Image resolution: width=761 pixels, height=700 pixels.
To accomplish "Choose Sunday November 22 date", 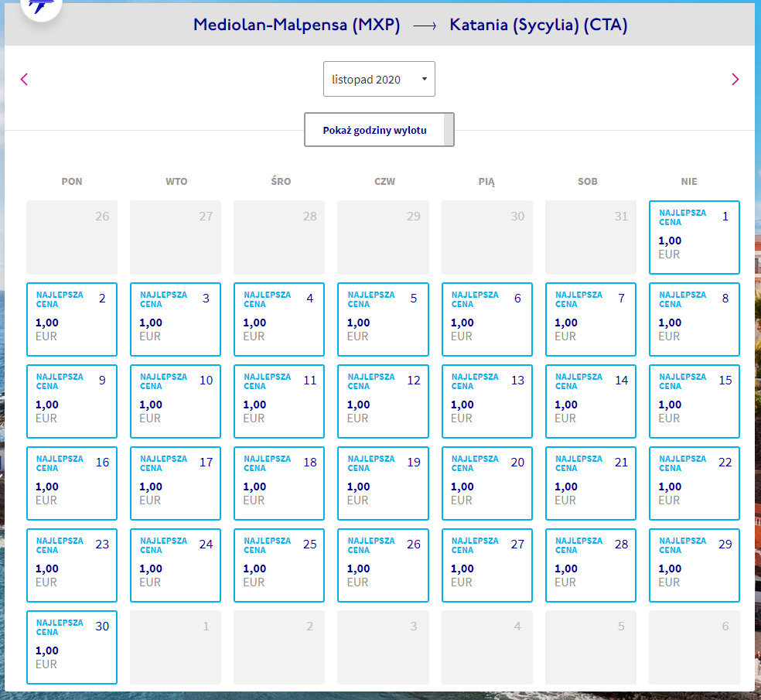I will click(x=694, y=483).
